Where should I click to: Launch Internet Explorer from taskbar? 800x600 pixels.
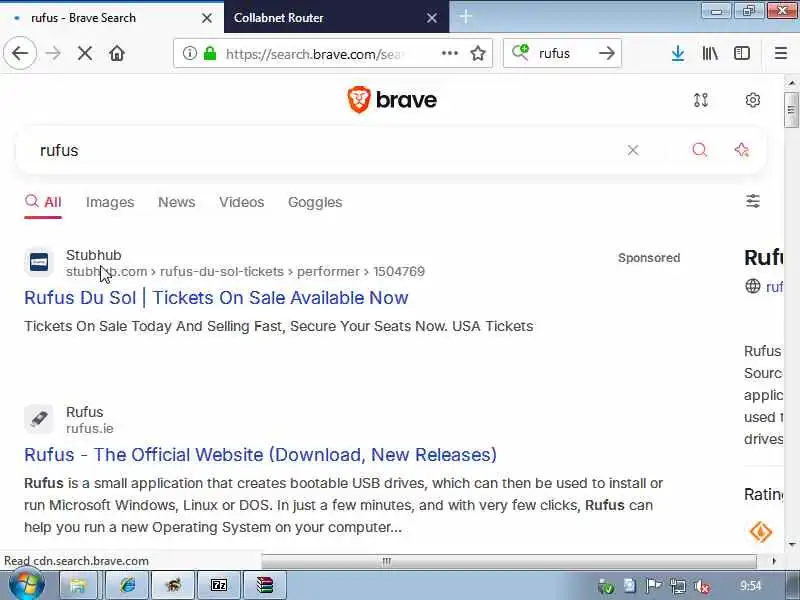point(127,585)
